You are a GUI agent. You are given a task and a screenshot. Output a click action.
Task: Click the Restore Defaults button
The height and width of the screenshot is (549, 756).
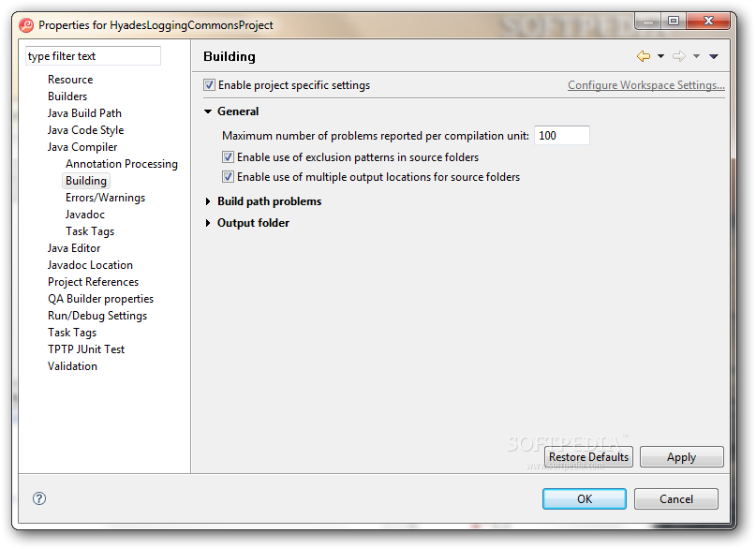tap(588, 456)
